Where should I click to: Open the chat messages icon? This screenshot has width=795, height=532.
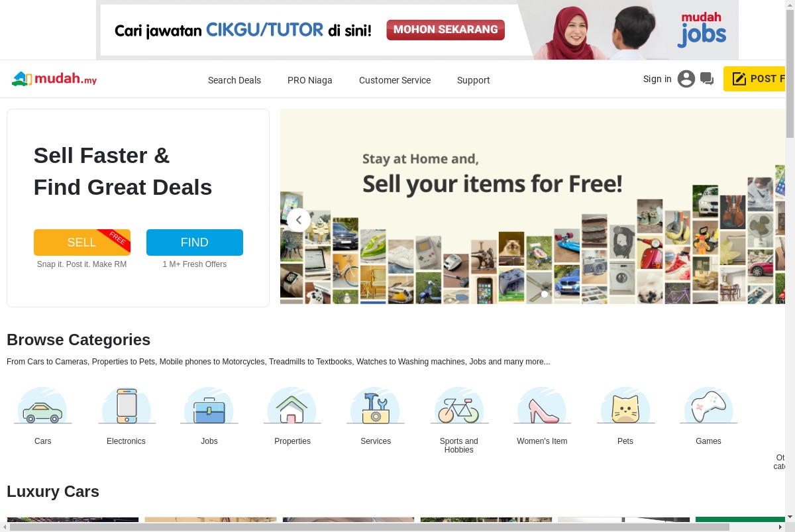(707, 80)
